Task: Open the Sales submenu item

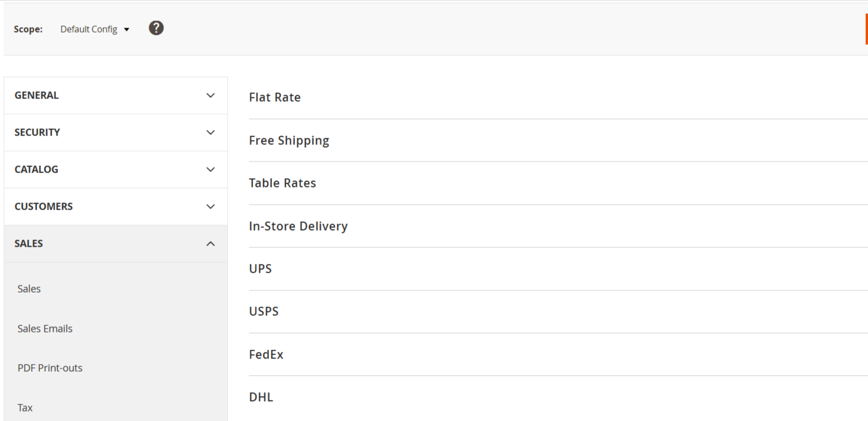Action: point(29,289)
